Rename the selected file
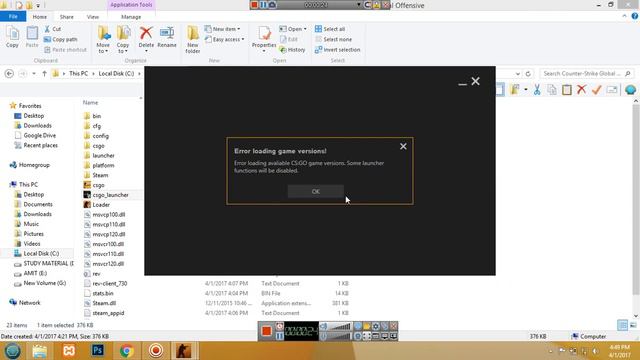Screen dimensions: 640x360 point(167,37)
